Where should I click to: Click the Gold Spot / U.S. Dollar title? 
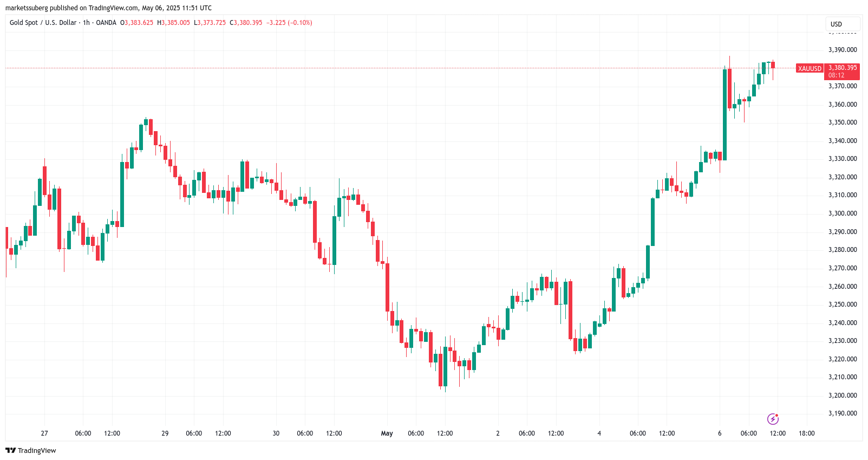43,23
